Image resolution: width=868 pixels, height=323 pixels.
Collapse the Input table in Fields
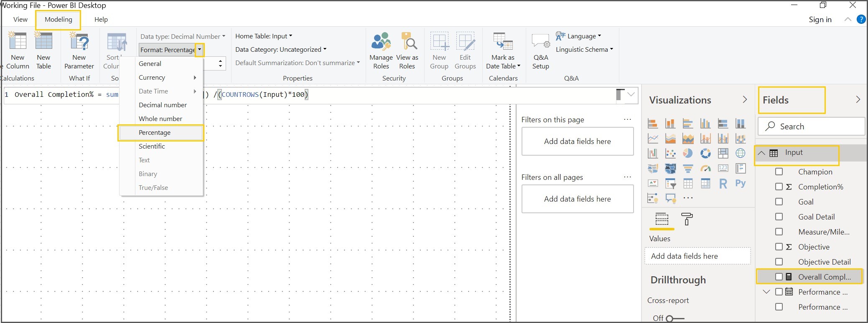(761, 153)
